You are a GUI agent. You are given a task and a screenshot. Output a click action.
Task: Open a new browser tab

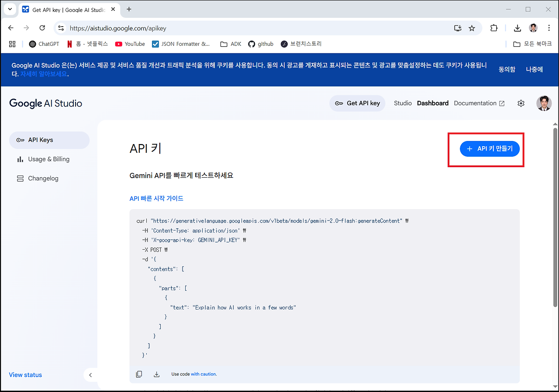[x=129, y=9]
